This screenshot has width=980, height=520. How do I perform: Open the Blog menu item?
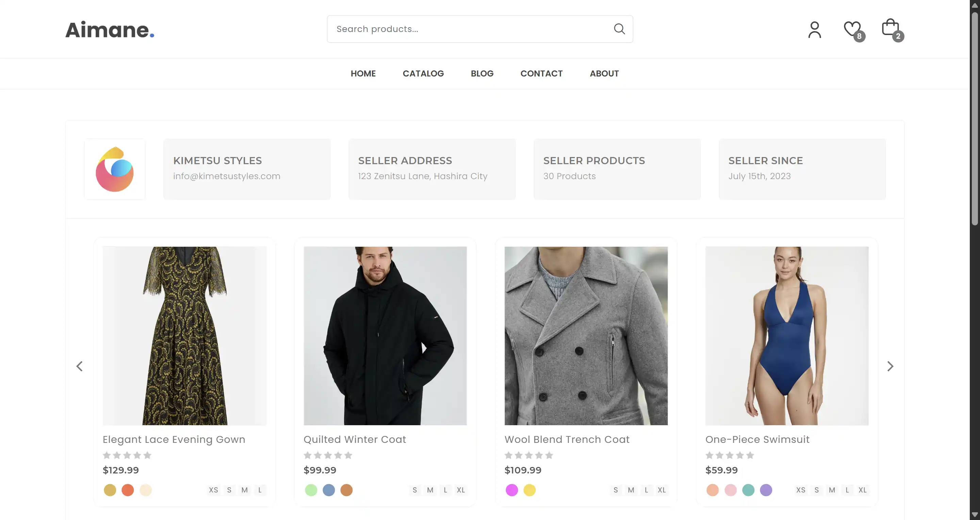(x=482, y=73)
